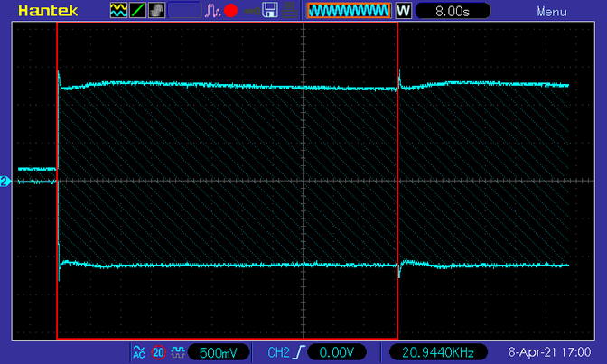Click the empty blue toolbar box

pyautogui.click(x=184, y=10)
